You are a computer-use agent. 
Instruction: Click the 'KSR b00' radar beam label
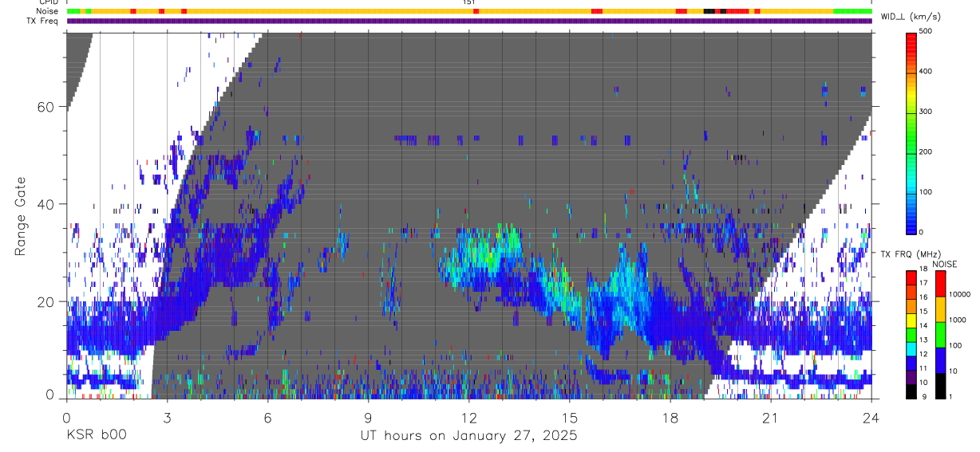tap(95, 436)
